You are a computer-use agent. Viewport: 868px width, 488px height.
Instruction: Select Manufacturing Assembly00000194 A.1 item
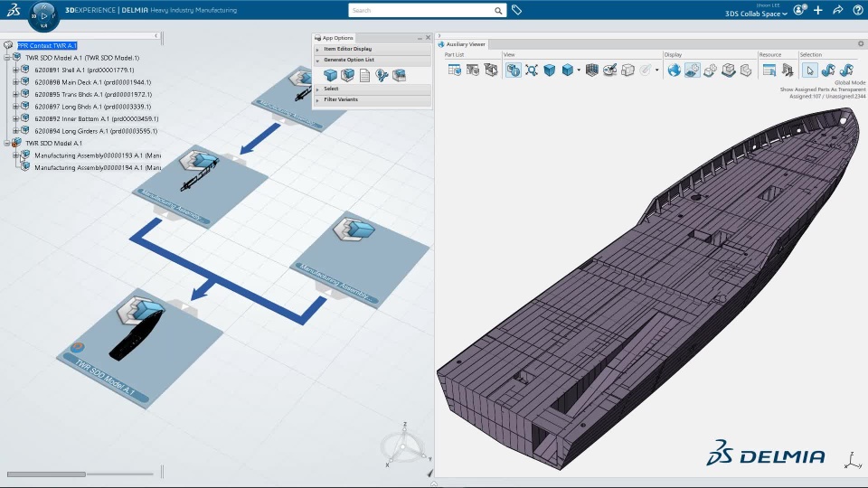(x=98, y=168)
